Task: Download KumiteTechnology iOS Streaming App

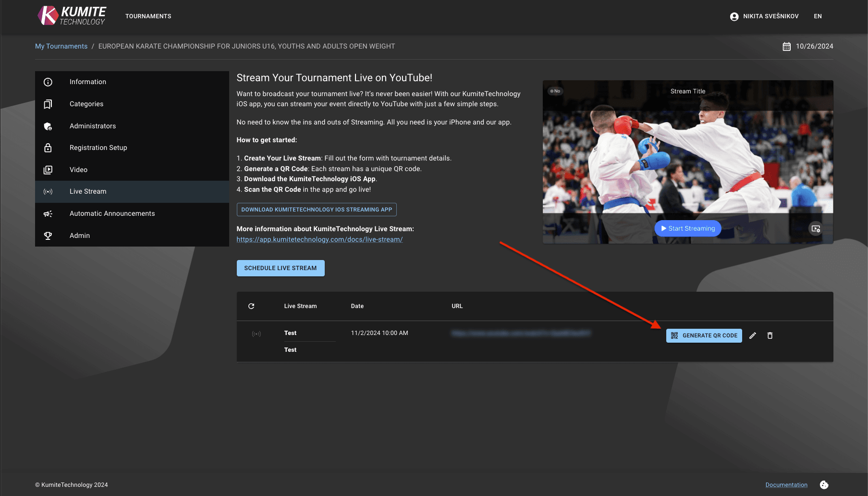Action: 317,210
